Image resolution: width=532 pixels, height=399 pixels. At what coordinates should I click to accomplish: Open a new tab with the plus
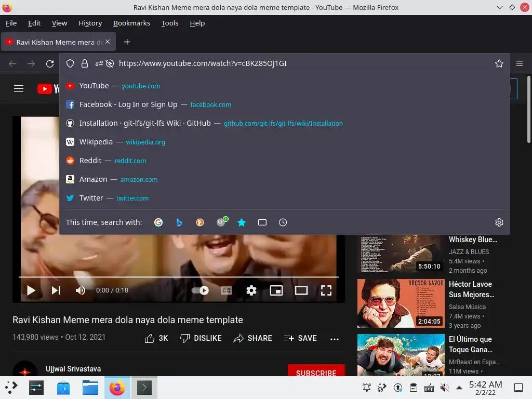[127, 42]
